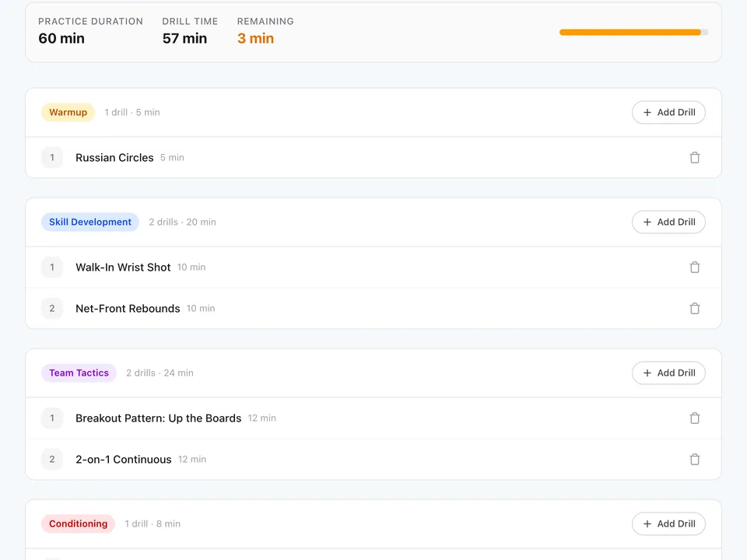Viewport: 747px width, 560px height.
Task: Click the number 2 badge beside 2-on-1 Continuous
Action: click(52, 460)
